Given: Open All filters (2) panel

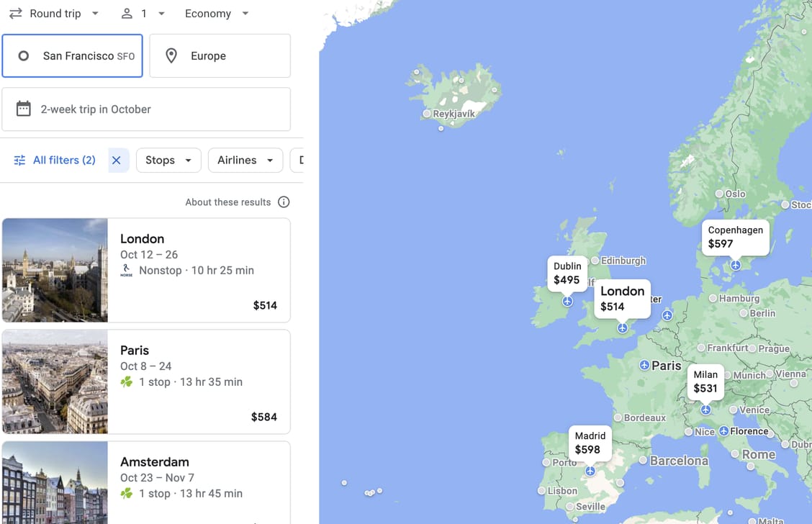Looking at the screenshot, I should [55, 161].
